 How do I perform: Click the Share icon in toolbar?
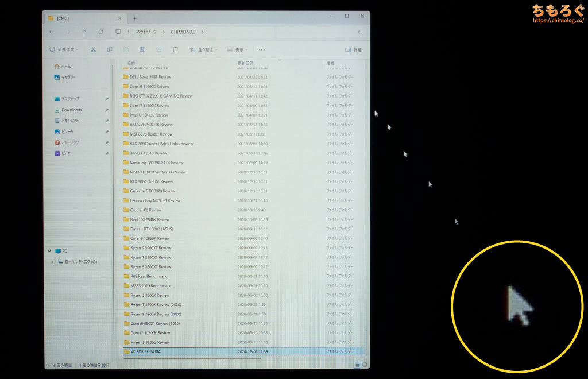pyautogui.click(x=159, y=49)
